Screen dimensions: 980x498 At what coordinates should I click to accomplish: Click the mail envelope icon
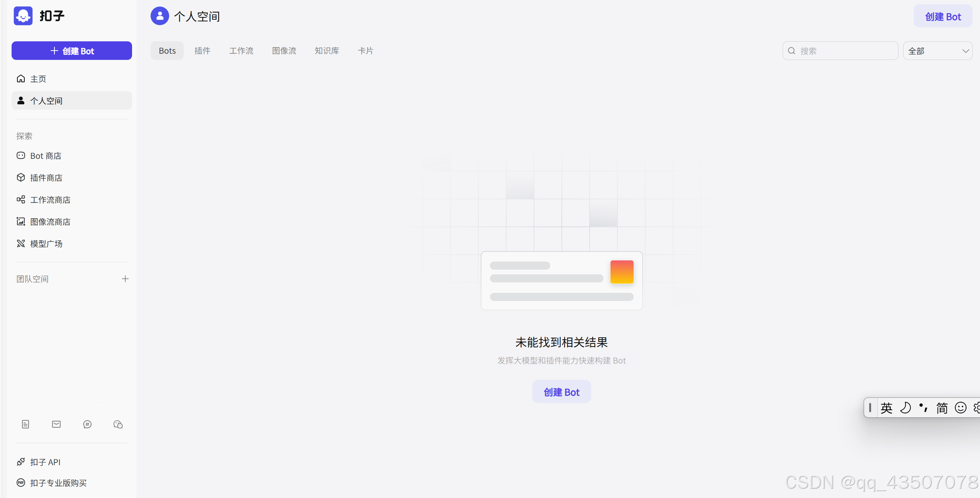[x=56, y=424]
